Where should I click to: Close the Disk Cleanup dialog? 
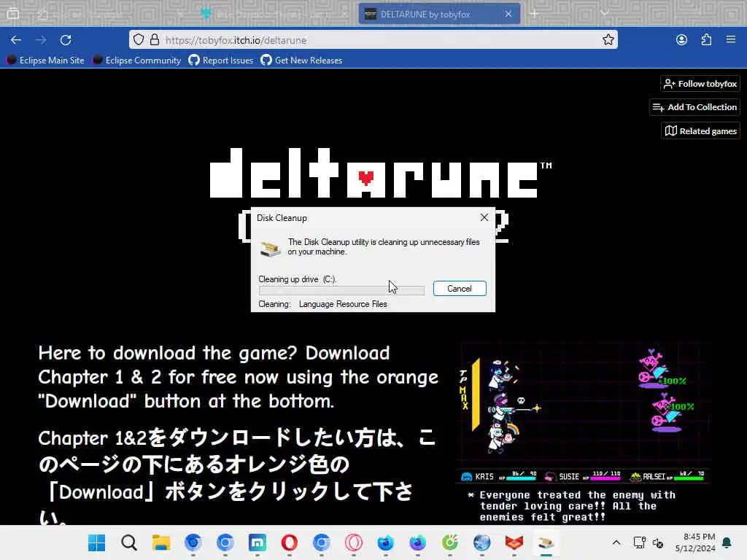484,217
